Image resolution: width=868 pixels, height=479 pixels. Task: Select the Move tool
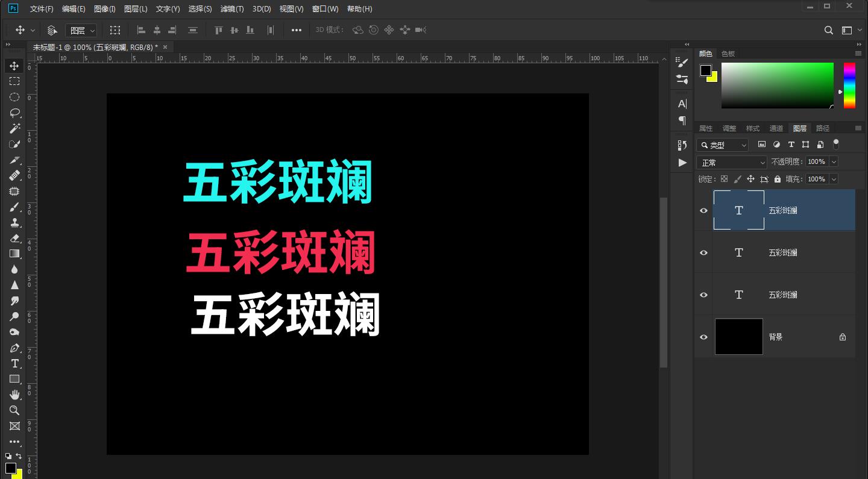[14, 66]
